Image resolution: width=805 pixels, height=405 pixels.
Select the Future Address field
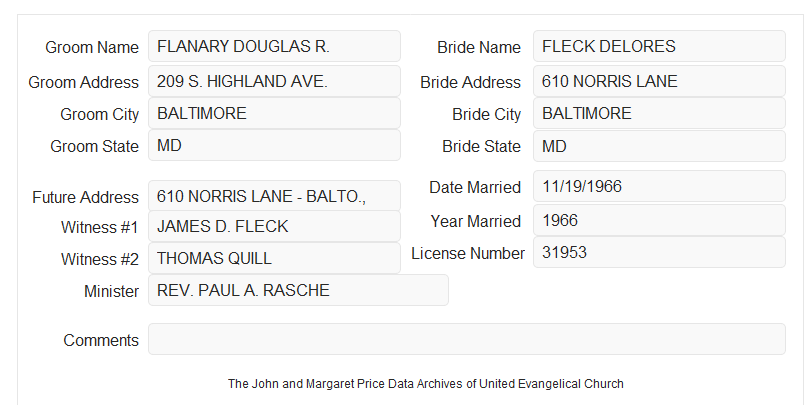[x=274, y=196]
